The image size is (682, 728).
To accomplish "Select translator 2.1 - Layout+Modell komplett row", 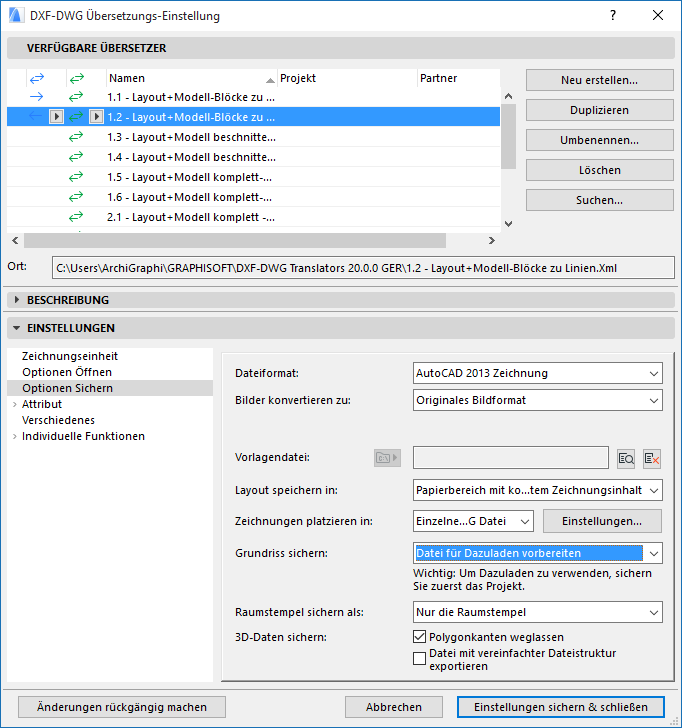I will point(253,217).
